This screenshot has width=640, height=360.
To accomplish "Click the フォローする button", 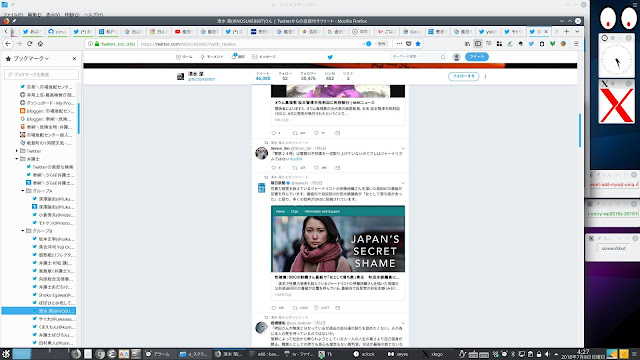I will coord(464,76).
